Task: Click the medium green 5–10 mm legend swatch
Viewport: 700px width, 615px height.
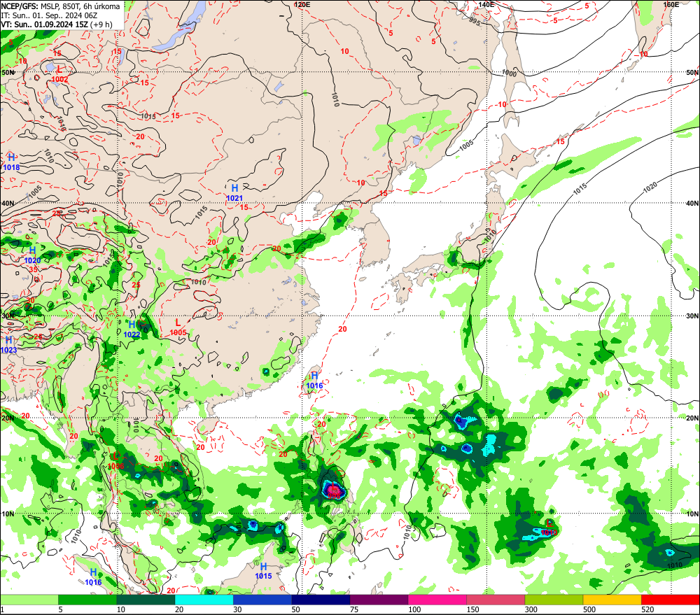Action: 87,600
